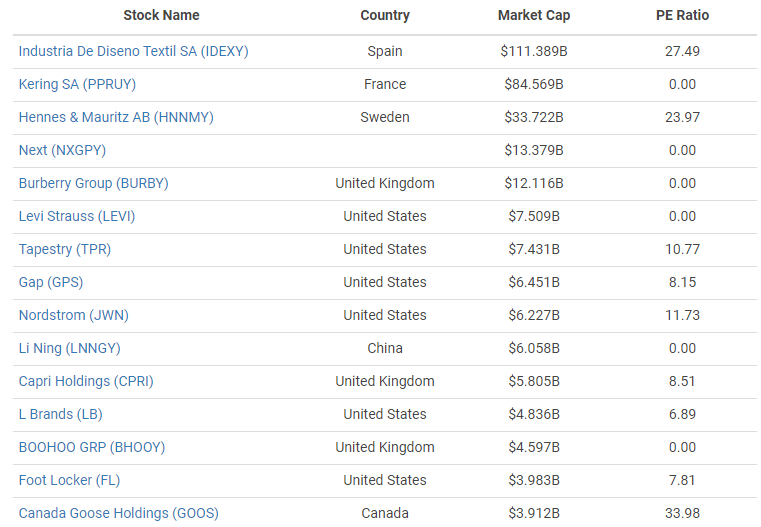Click the $111.389B market cap cell
This screenshot has height=527, width=761.
(534, 51)
